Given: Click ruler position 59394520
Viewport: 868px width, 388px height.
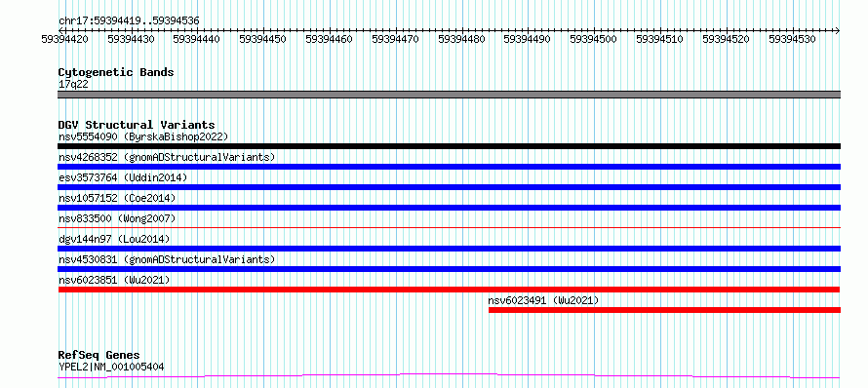Looking at the screenshot, I should click(x=727, y=39).
